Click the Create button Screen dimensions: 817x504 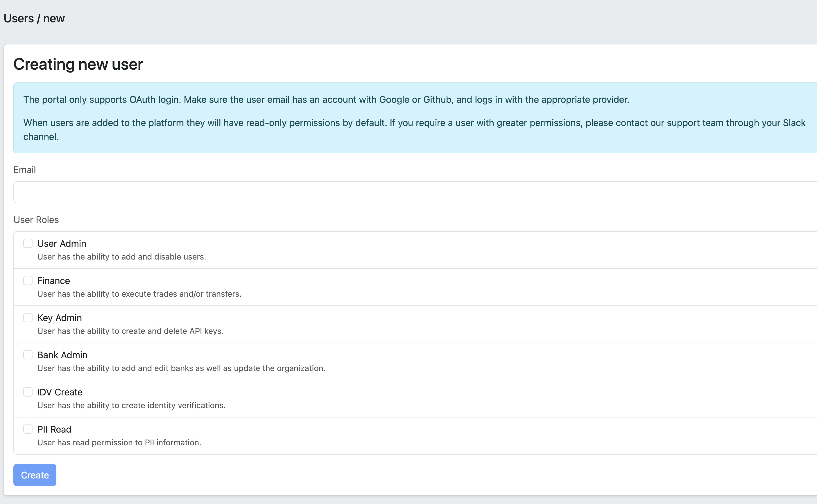[35, 475]
